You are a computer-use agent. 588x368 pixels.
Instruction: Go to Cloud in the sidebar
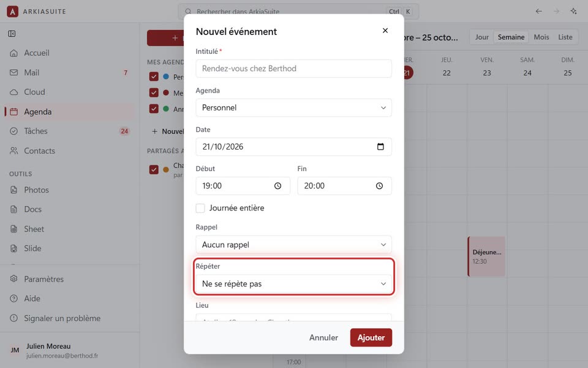pyautogui.click(x=70, y=92)
